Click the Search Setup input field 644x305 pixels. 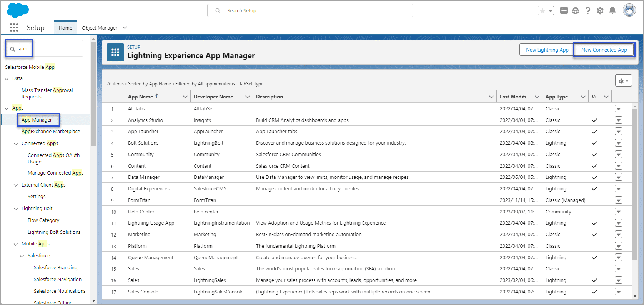pyautogui.click(x=310, y=10)
